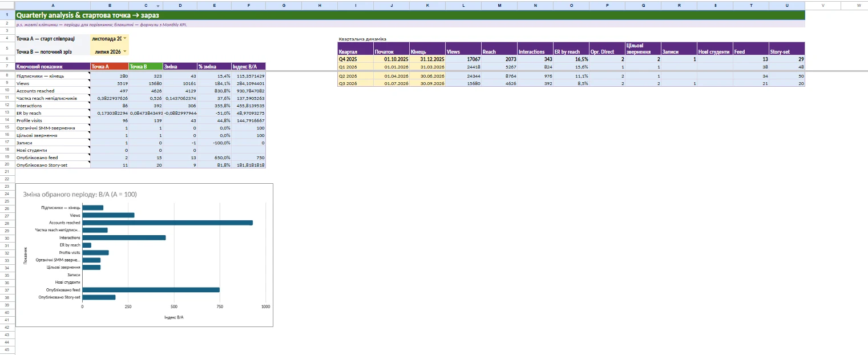Click the Опубліковано feed bar in chart
This screenshot has height=355, width=868.
pyautogui.click(x=151, y=290)
